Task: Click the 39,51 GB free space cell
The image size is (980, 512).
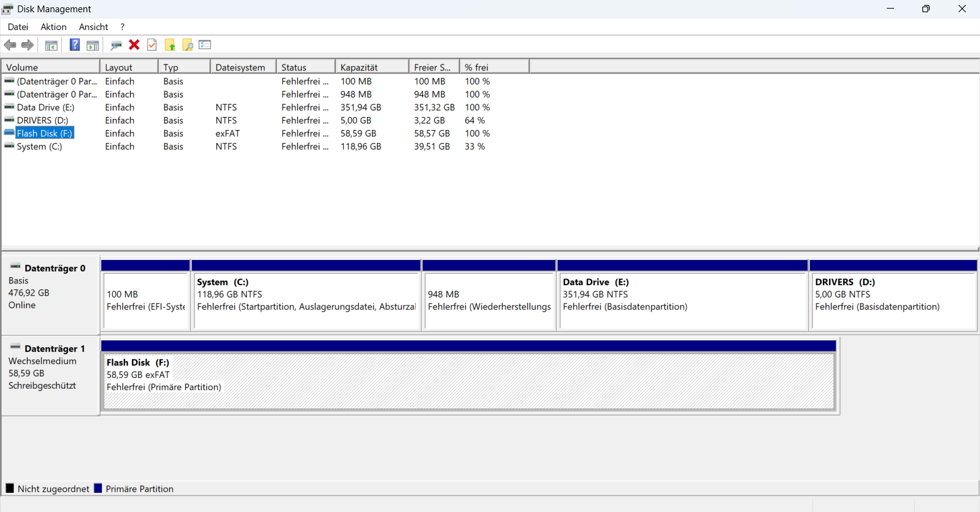Action: pyautogui.click(x=432, y=147)
